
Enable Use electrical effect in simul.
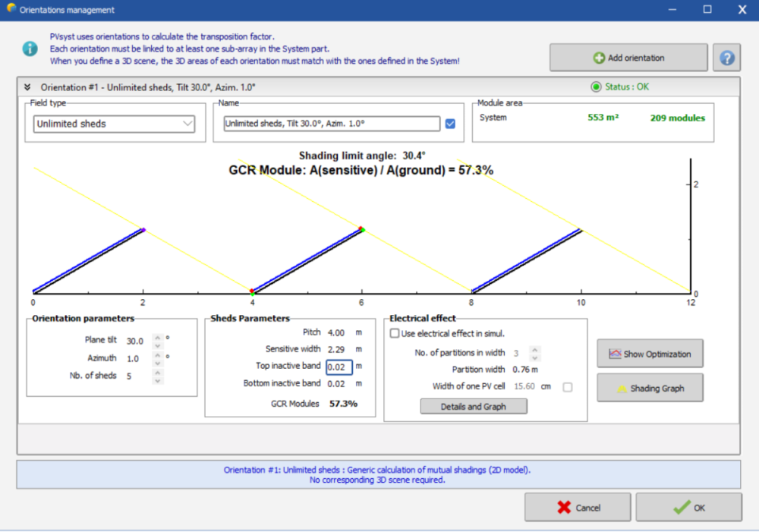395,333
